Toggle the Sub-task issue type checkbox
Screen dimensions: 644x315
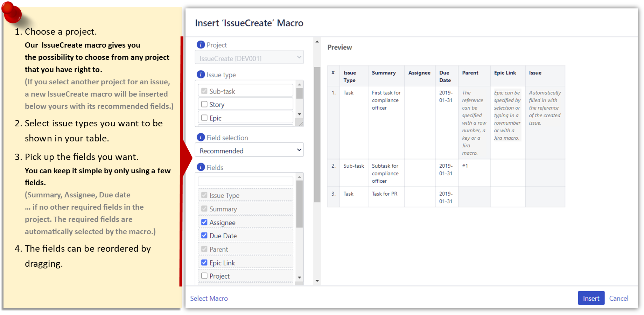[x=204, y=91]
